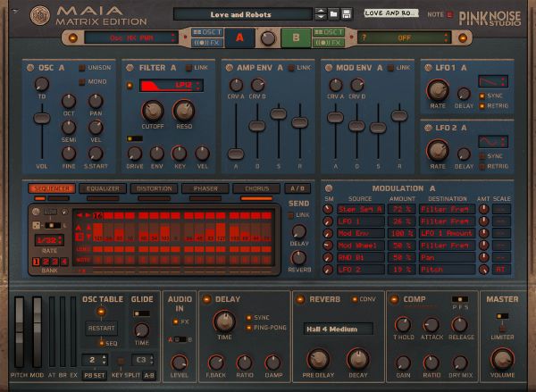The width and height of the screenshot is (536, 392).
Task: Click the compressor T.HOLD knob
Action: point(403,325)
